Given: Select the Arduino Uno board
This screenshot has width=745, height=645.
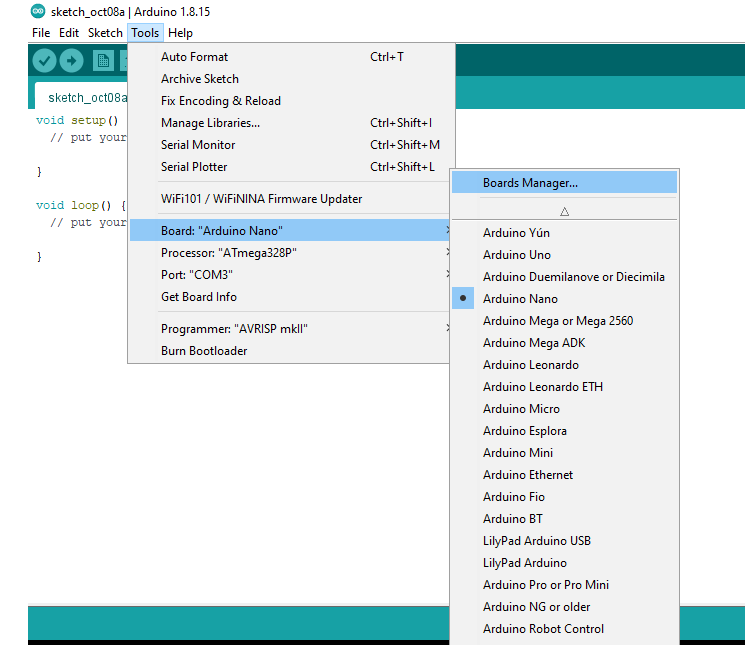Looking at the screenshot, I should click(x=564, y=255).
